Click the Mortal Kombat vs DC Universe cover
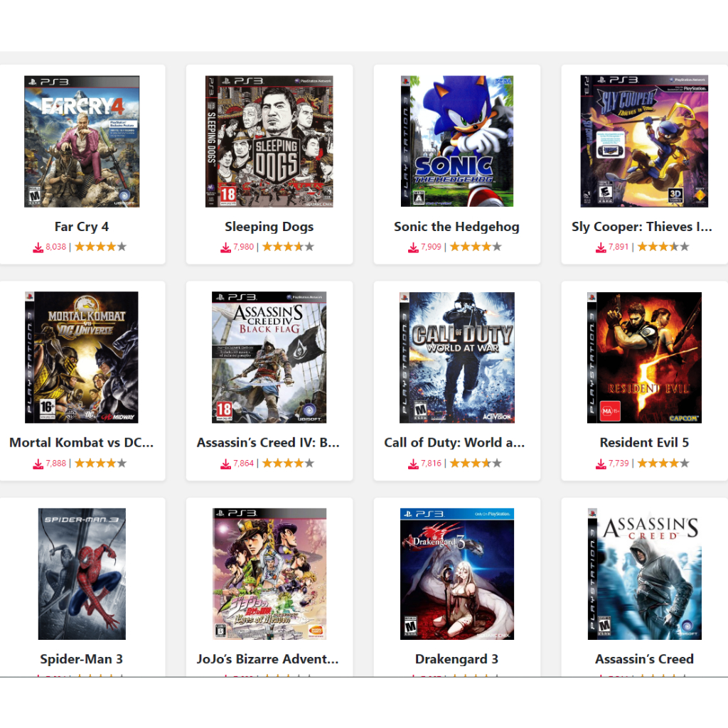This screenshot has width=728, height=728. click(x=82, y=358)
